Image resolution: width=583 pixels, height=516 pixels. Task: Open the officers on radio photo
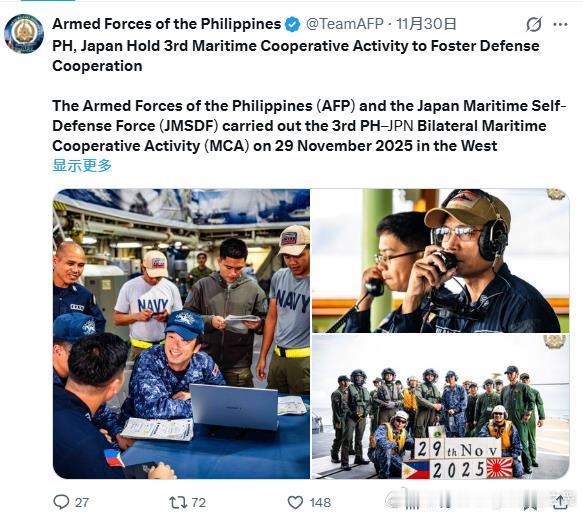click(440, 261)
